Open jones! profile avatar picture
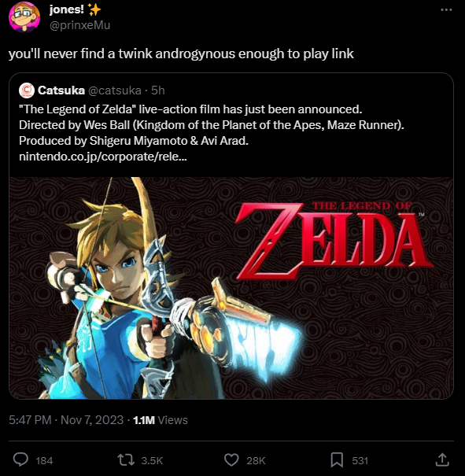Screen dimensions: 465x476 (24, 17)
